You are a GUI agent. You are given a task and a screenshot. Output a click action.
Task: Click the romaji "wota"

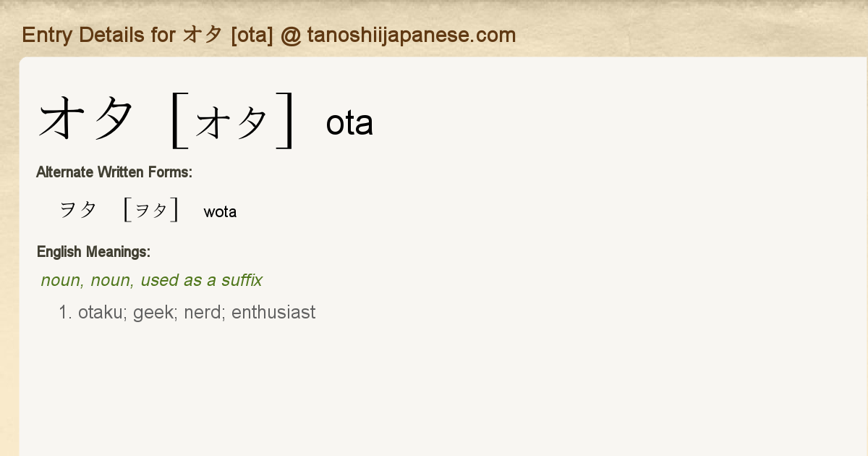(220, 212)
